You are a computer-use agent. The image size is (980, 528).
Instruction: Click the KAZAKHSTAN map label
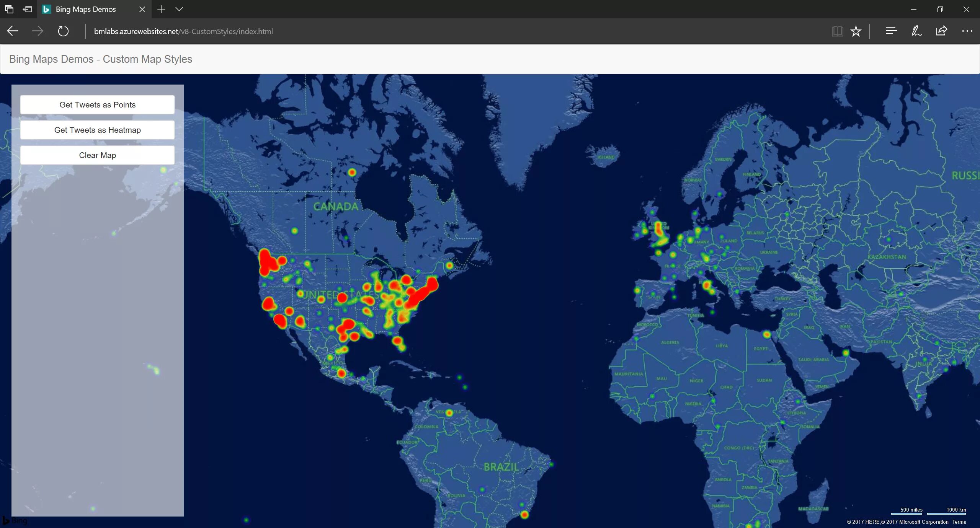[887, 257]
